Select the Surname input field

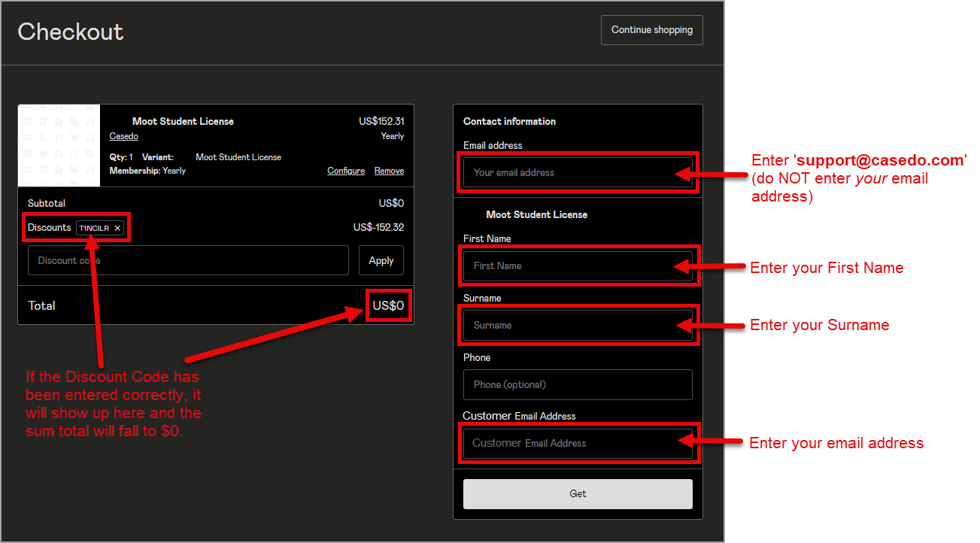[578, 325]
